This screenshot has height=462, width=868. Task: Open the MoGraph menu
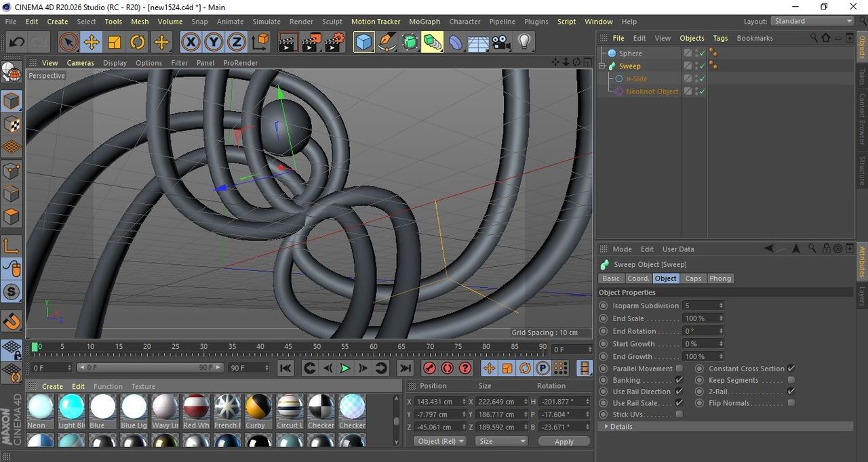[425, 22]
